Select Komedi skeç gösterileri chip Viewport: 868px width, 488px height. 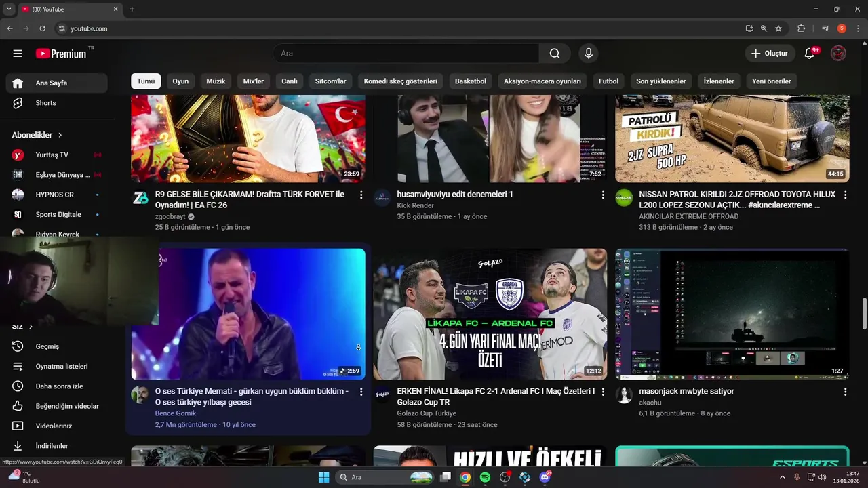tap(400, 81)
